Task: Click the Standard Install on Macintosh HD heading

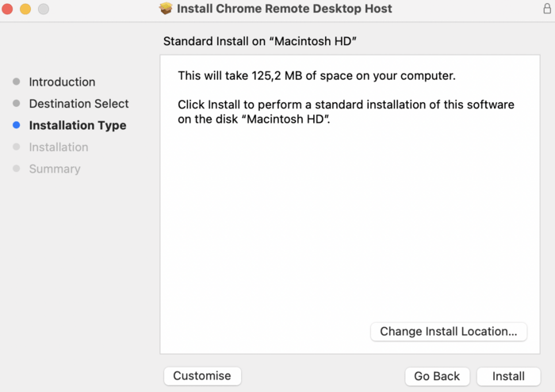Action: [x=260, y=41]
